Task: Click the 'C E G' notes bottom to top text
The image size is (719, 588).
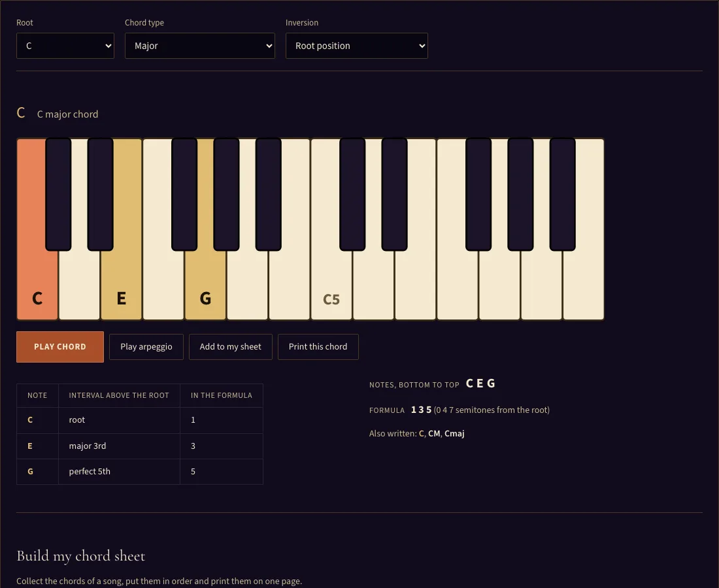Action: pyautogui.click(x=480, y=384)
